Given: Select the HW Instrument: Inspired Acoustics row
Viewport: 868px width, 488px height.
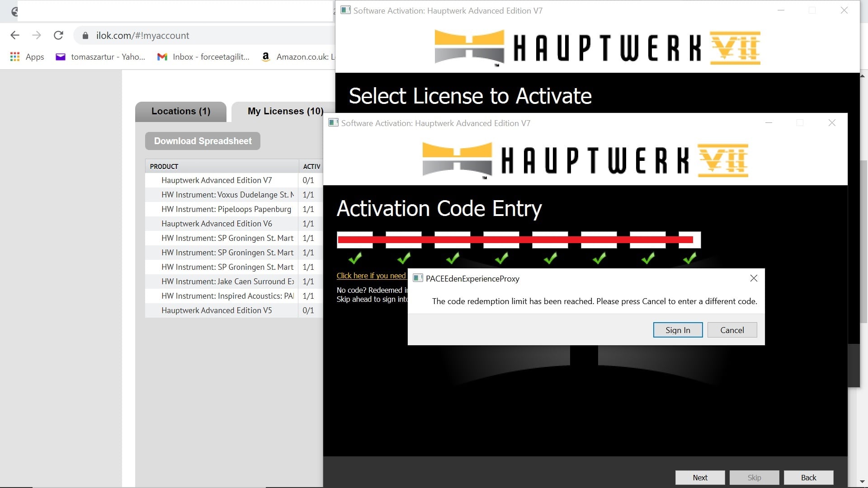Looking at the screenshot, I should (x=234, y=296).
